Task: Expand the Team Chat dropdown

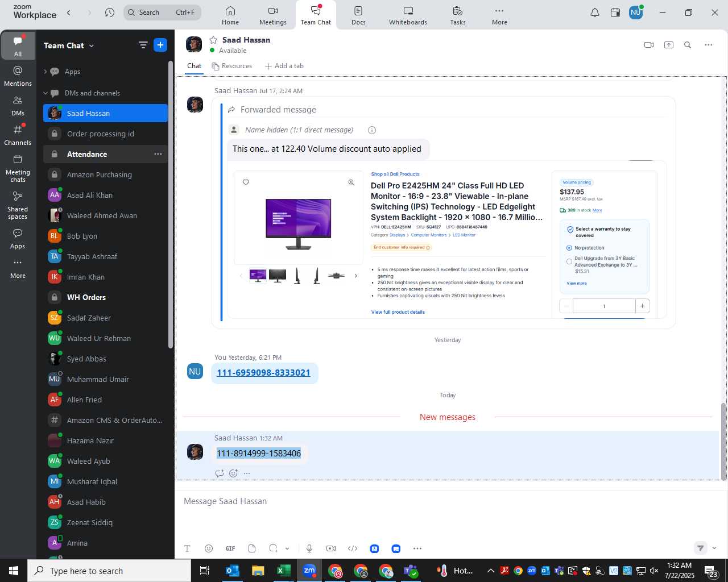Action: click(x=92, y=46)
